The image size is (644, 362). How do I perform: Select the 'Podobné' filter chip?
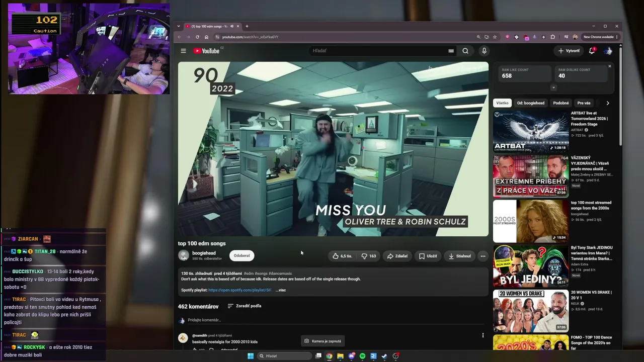[561, 103]
